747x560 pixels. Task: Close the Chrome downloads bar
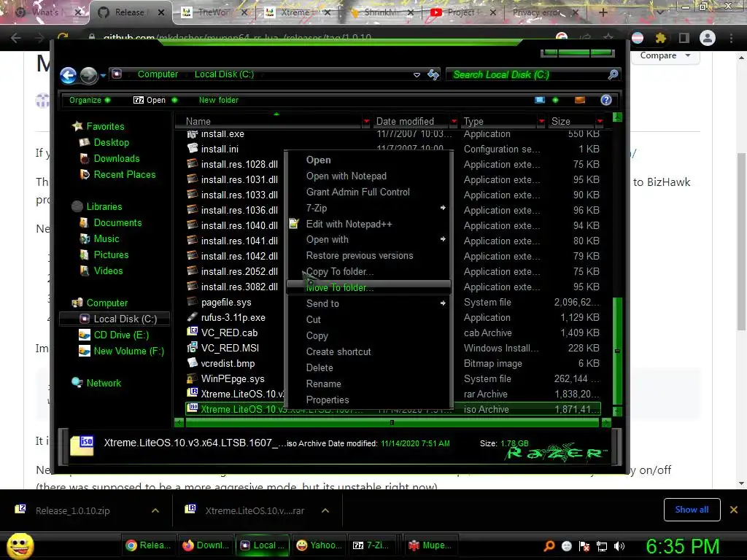734,510
